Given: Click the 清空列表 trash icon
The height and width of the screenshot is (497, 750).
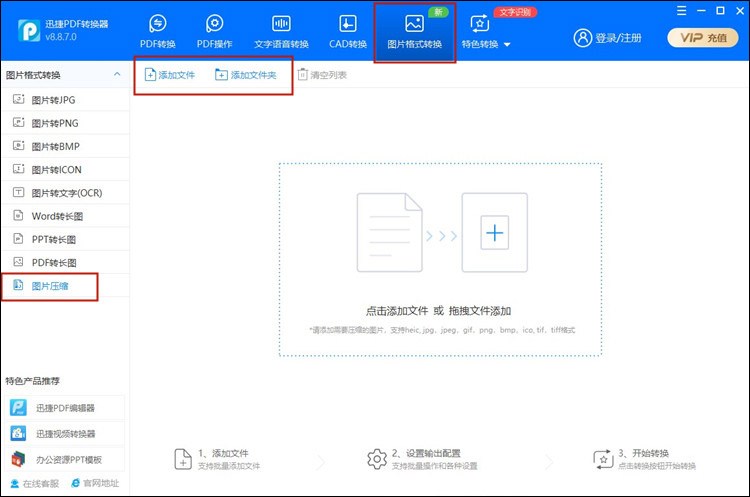Looking at the screenshot, I should coord(302,75).
